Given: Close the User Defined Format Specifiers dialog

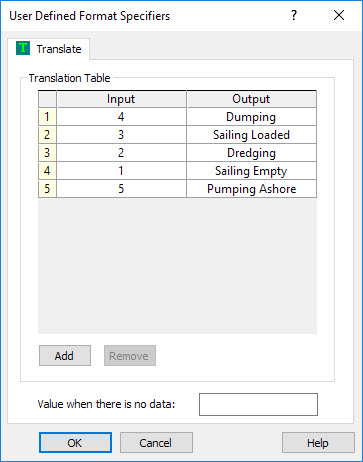Looking at the screenshot, I should pyautogui.click(x=339, y=15).
